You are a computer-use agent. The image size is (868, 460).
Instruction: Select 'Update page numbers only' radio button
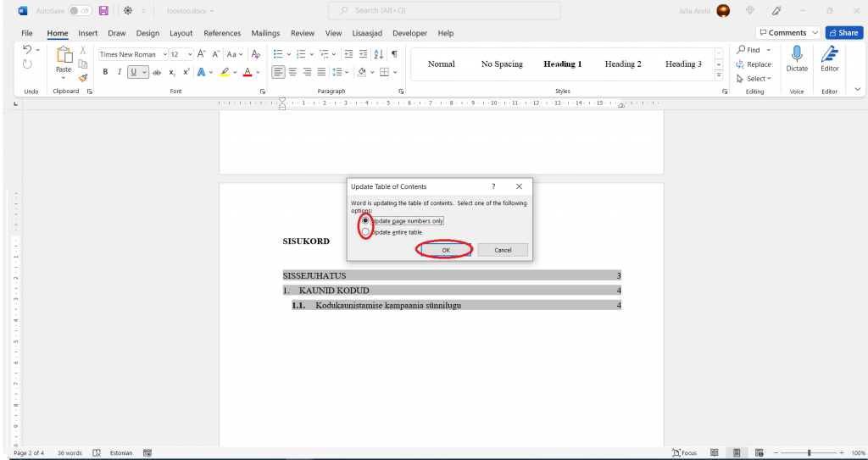pyautogui.click(x=365, y=220)
